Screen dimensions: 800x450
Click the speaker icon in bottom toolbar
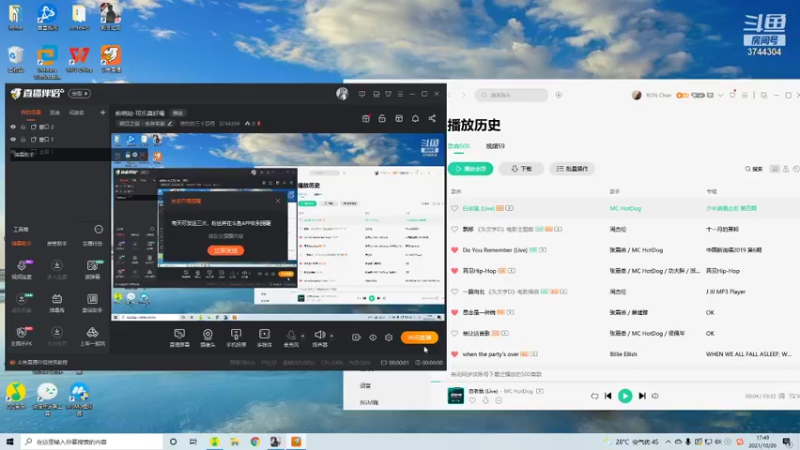point(320,337)
